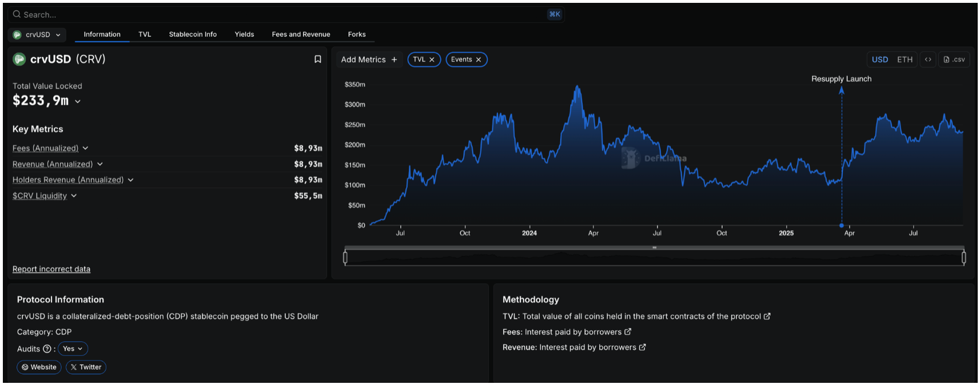Open TVL methodology external link icon
The image size is (980, 388).
[x=767, y=316]
